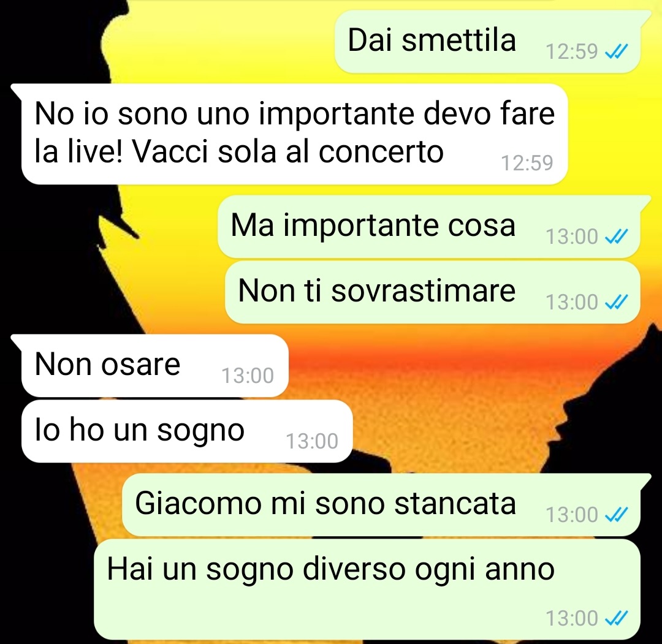Viewport: 662px width, 644px height.
Task: Click 13:00 time beside "Non ti sovrastimare"
Action: [572, 302]
